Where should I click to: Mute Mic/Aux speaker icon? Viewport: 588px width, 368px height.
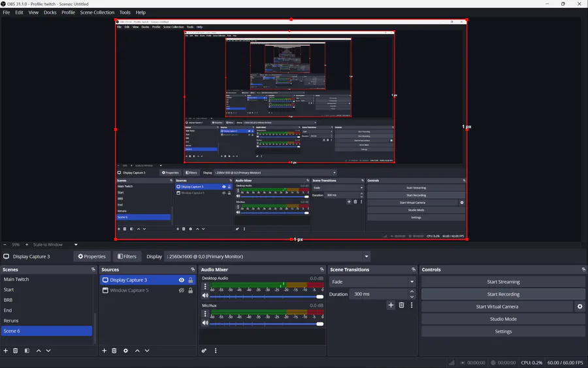[x=205, y=323]
